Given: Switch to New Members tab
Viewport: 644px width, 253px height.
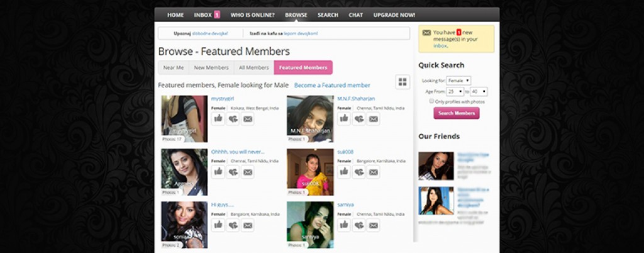Looking at the screenshot, I should 211,68.
